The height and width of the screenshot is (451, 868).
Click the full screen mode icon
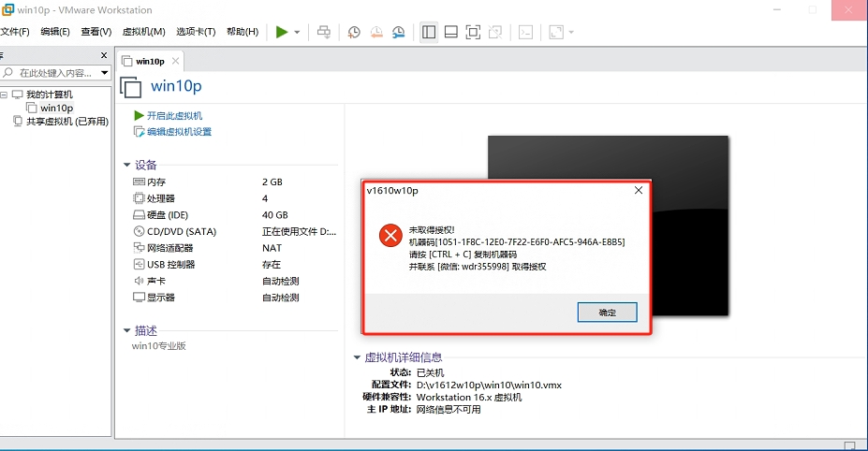(x=473, y=32)
